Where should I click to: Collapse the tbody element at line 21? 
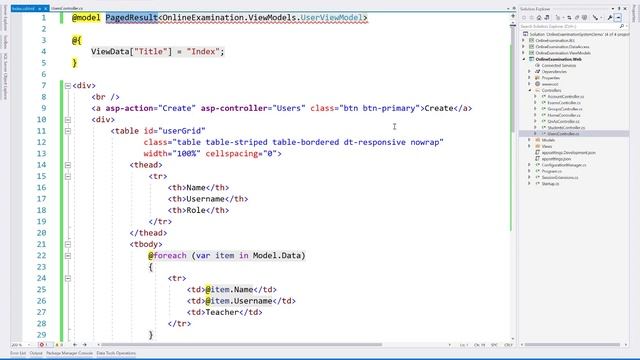click(68, 244)
